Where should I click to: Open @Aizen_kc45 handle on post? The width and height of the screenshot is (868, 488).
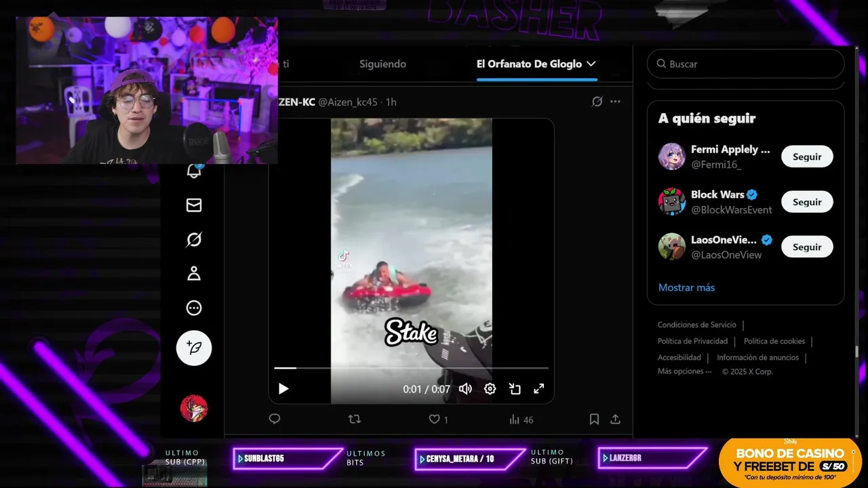pos(347,102)
